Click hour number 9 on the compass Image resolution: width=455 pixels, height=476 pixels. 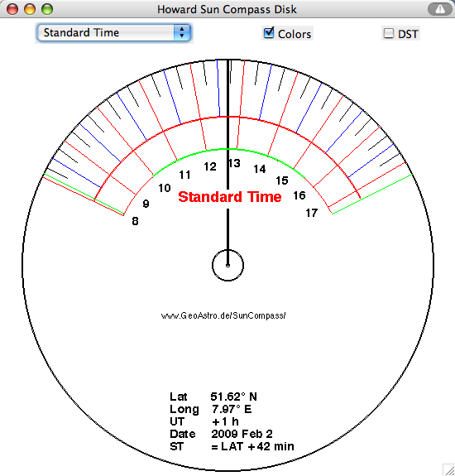point(146,204)
